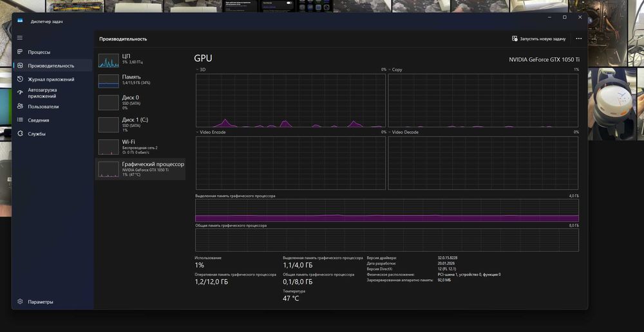Open the three-dots more options menu
This screenshot has height=332, width=644.
[579, 39]
